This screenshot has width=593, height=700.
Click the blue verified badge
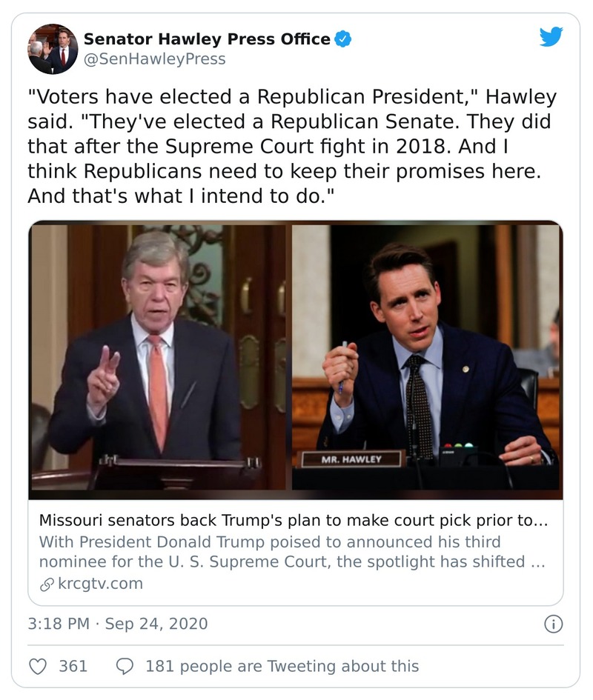[x=341, y=39]
